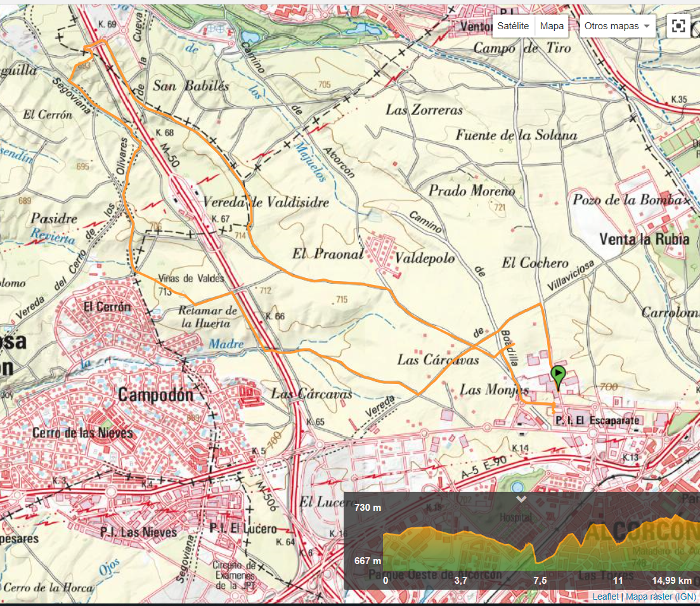Click the Venta la Rubia label
The width and height of the screenshot is (700, 606).
[x=644, y=239]
